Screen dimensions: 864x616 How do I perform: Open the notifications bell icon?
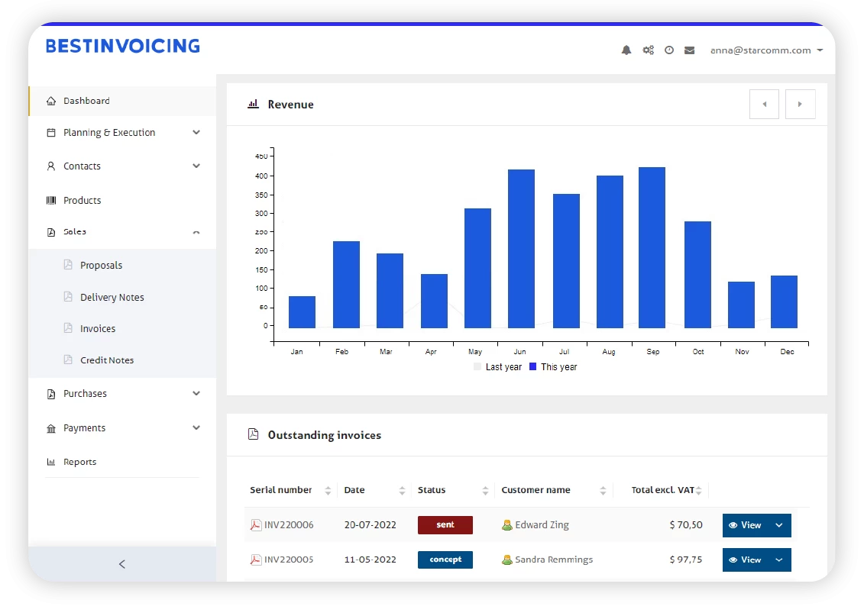[626, 50]
